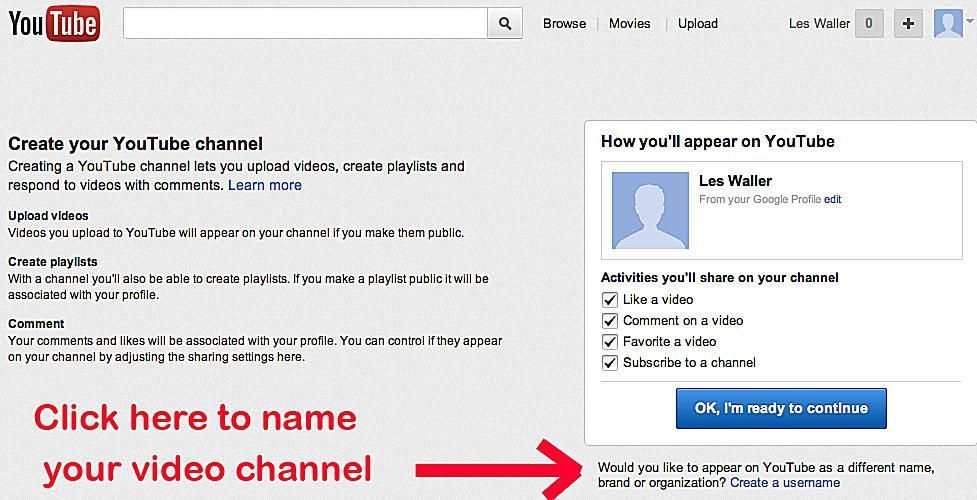
Task: Click the magnifier search button
Action: pyautogui.click(x=505, y=24)
